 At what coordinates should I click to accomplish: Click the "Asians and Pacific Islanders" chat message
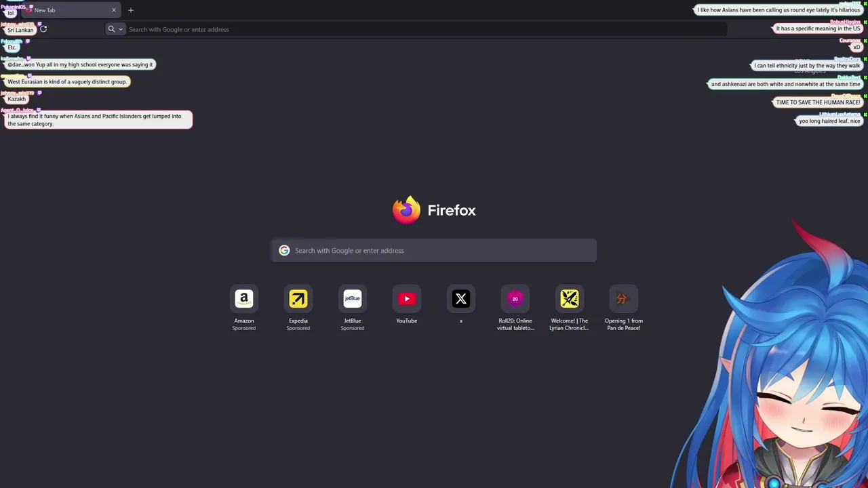[98, 120]
